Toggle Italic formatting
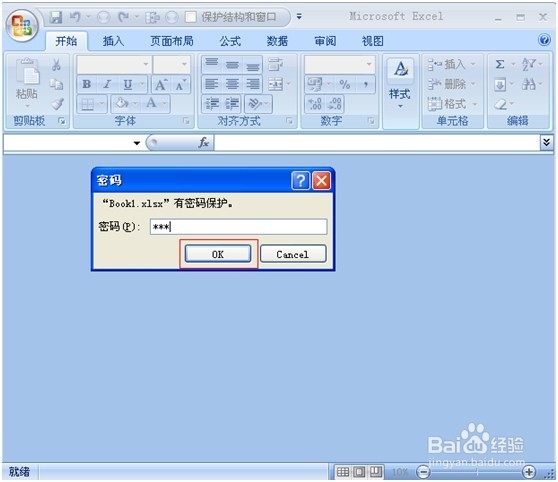558x482 pixels. pos(107,84)
